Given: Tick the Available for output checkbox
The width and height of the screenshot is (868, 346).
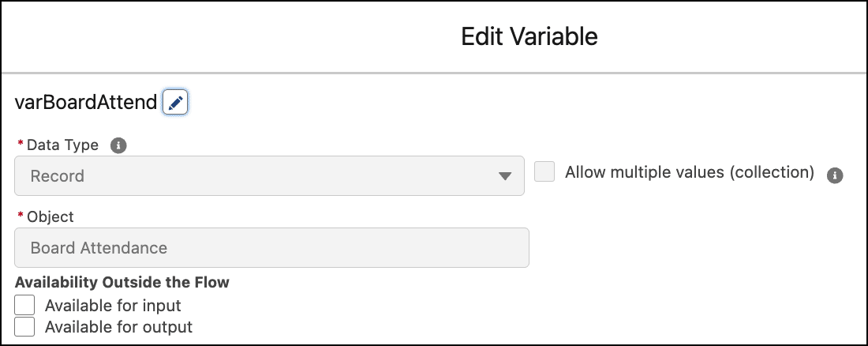Looking at the screenshot, I should (x=24, y=326).
